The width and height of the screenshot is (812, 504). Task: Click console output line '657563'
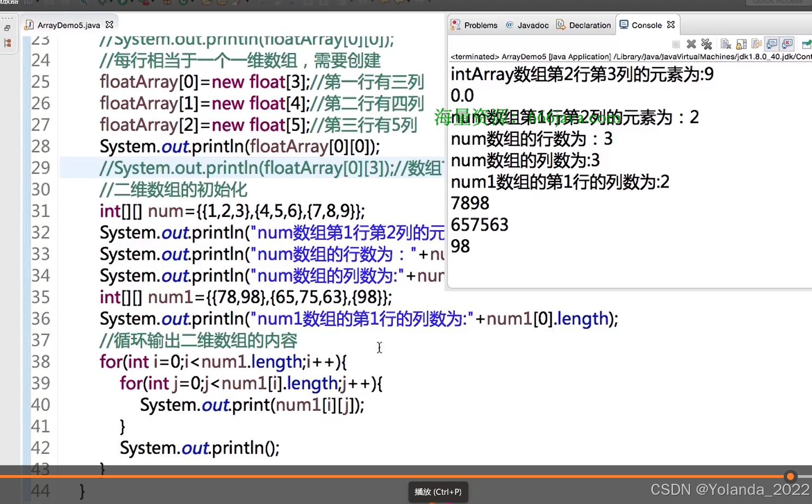pyautogui.click(x=480, y=225)
